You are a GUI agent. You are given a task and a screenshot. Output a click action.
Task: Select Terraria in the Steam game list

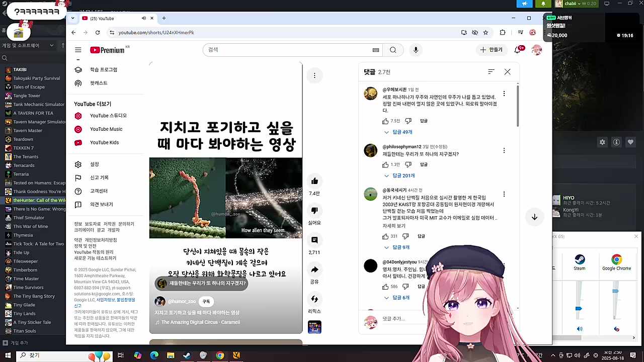click(21, 174)
